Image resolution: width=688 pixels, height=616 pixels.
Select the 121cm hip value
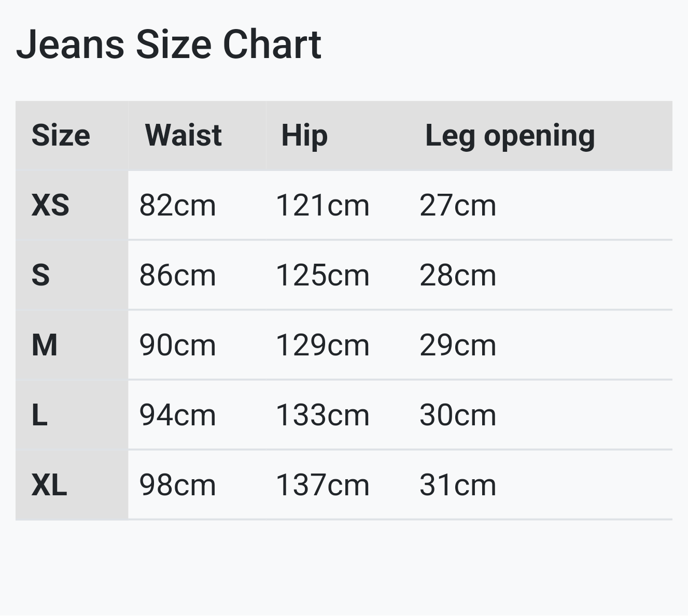[322, 205]
